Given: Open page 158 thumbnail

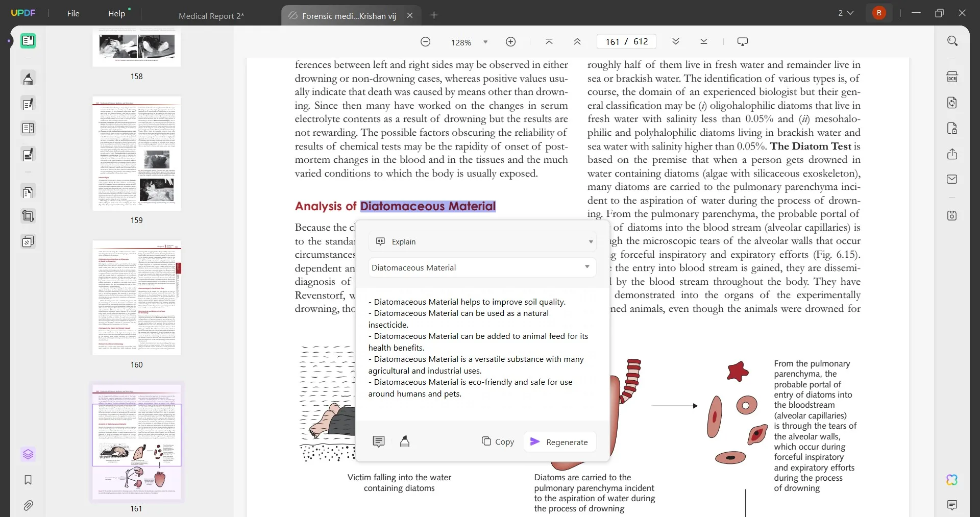Looking at the screenshot, I should (137, 47).
